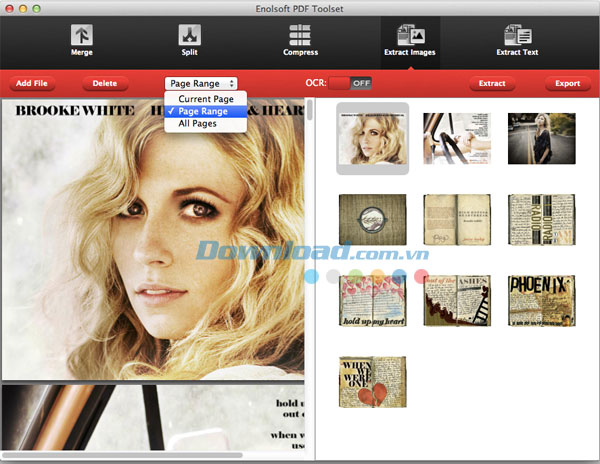Select the hold up my heart thumbnail
This screenshot has height=464, width=600.
tap(372, 301)
